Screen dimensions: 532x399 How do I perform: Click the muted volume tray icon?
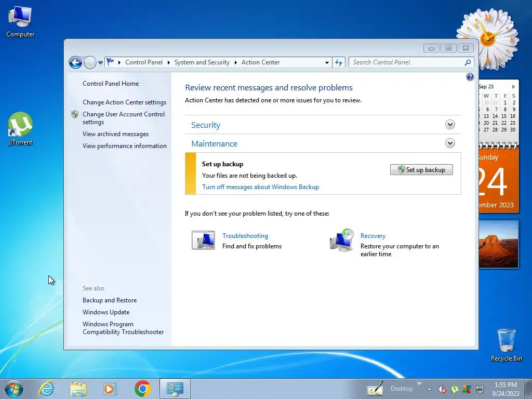click(442, 389)
